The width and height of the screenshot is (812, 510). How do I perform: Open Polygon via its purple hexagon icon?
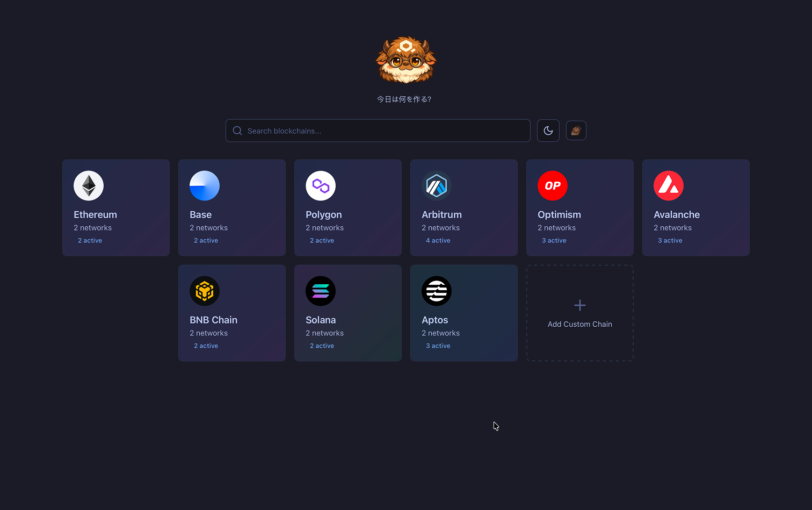point(320,185)
